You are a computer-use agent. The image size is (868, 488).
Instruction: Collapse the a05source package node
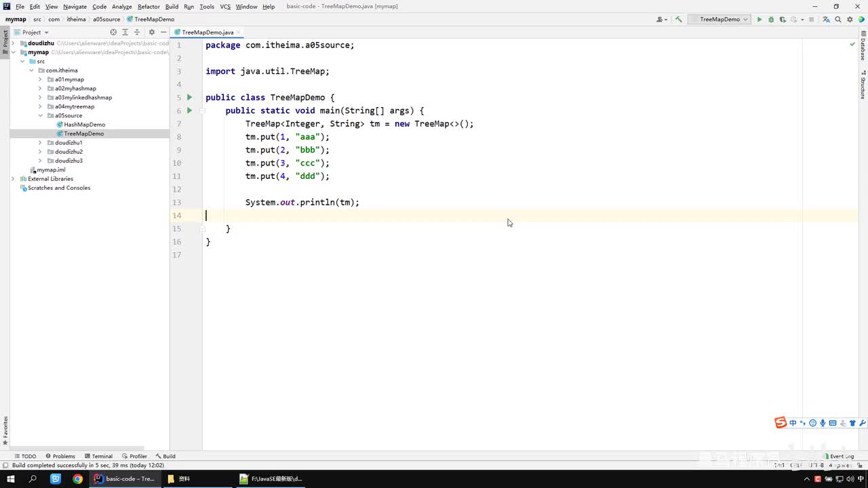point(40,115)
